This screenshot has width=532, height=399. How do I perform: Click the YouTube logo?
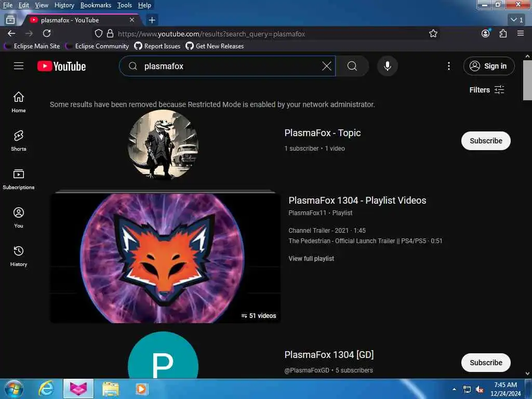click(61, 66)
